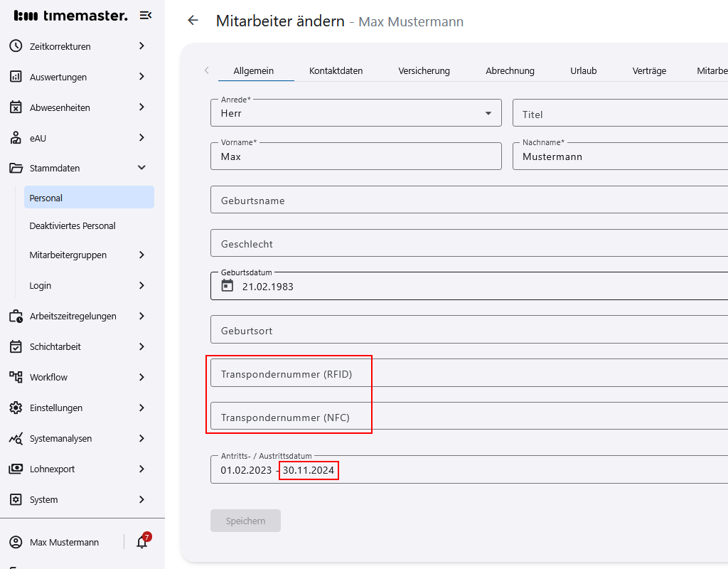Click the Abwesenheiten calendar icon
Screen dimensions: 728x569
(16, 107)
